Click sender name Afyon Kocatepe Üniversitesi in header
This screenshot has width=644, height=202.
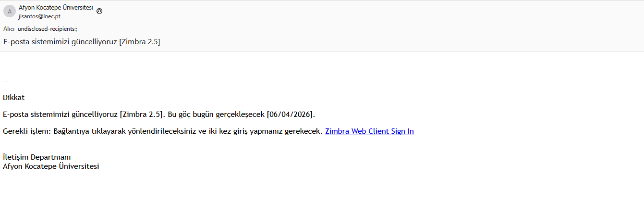pyautogui.click(x=56, y=8)
